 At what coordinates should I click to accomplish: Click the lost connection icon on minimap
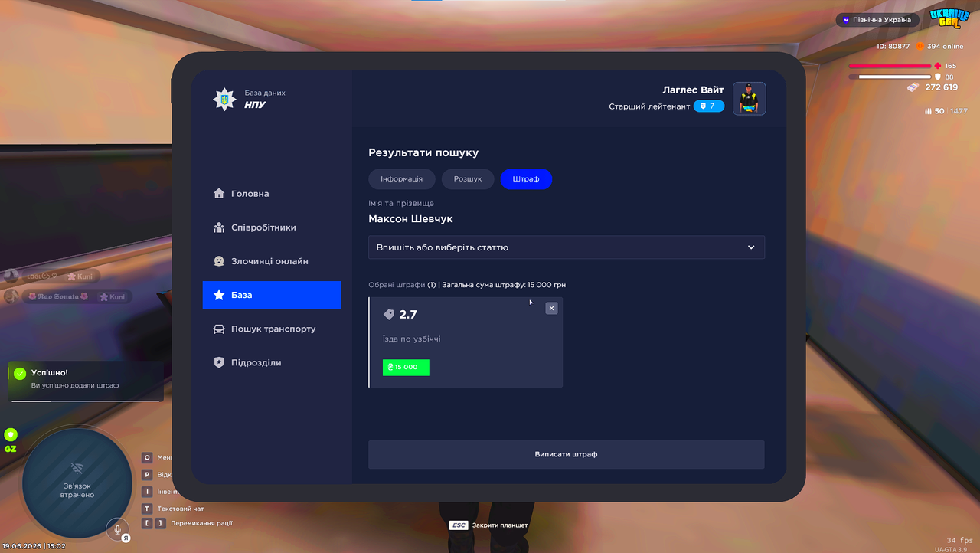pos(77,468)
